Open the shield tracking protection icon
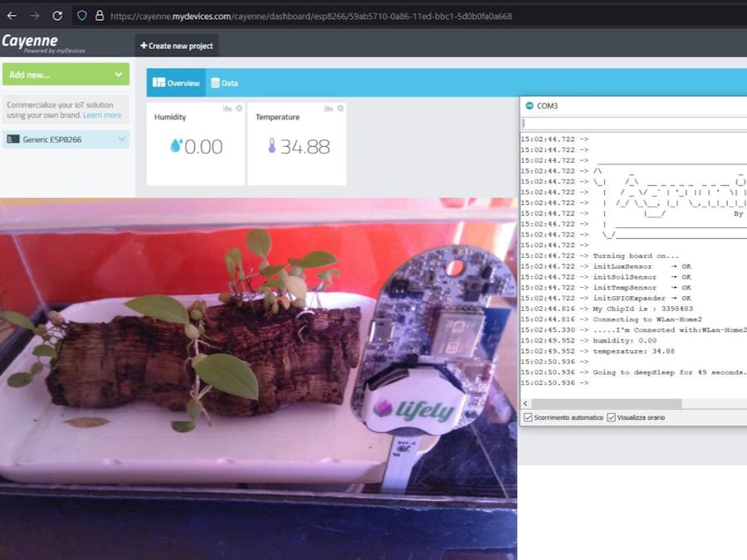Image resolution: width=747 pixels, height=560 pixels. 82,16
